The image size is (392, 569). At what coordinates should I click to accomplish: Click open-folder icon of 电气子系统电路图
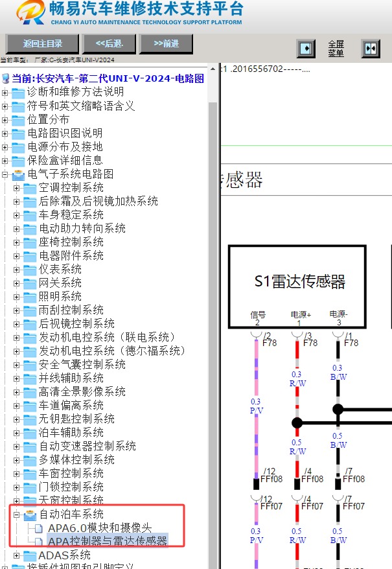[18, 174]
